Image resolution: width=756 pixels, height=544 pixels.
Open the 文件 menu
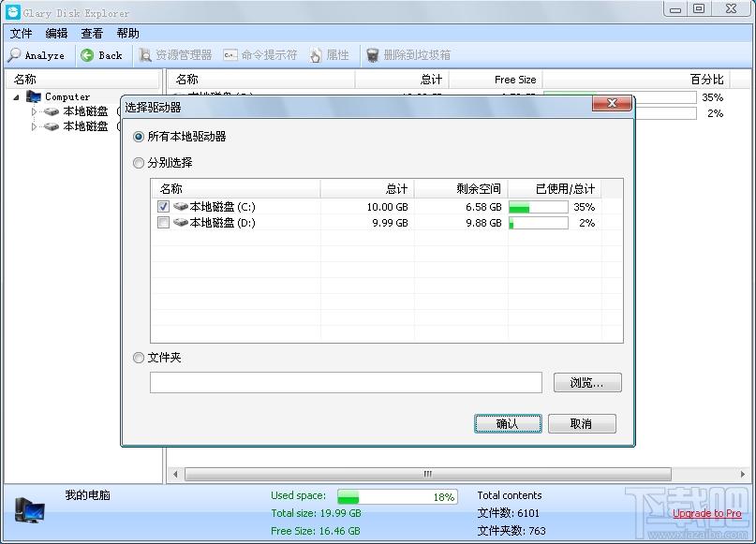pyautogui.click(x=22, y=34)
